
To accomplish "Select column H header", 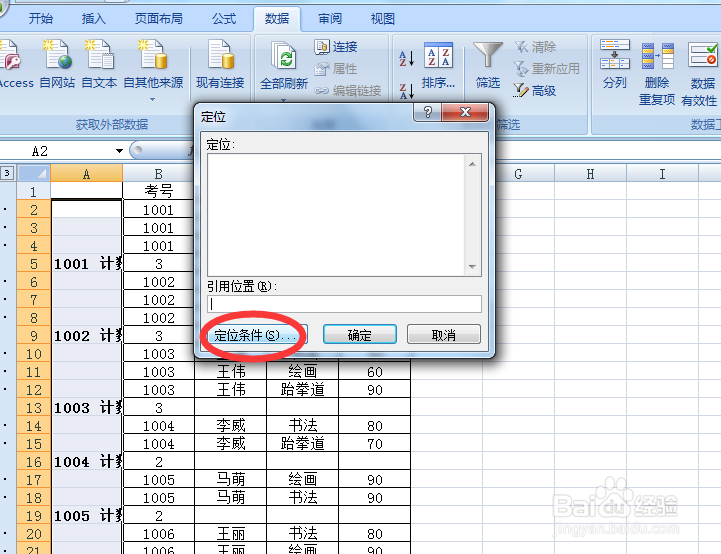I will click(x=590, y=174).
